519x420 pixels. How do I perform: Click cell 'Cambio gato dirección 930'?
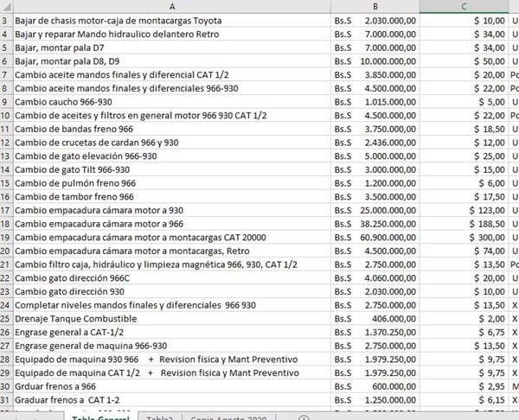[172, 292]
